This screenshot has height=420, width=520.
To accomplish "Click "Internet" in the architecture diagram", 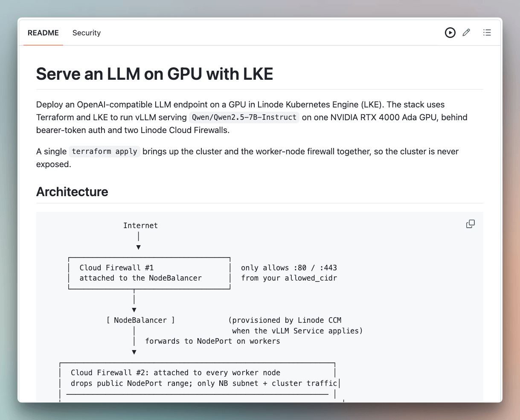I will pyautogui.click(x=140, y=226).
